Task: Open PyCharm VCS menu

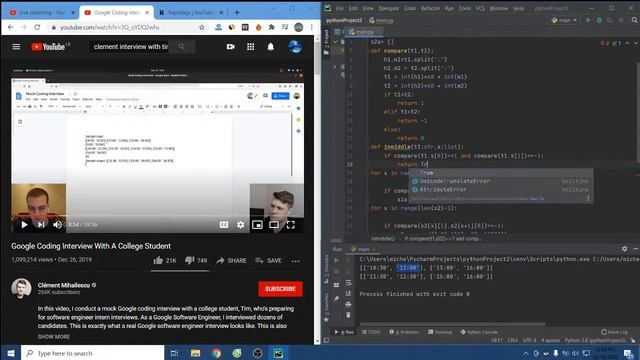Action: click(x=480, y=8)
